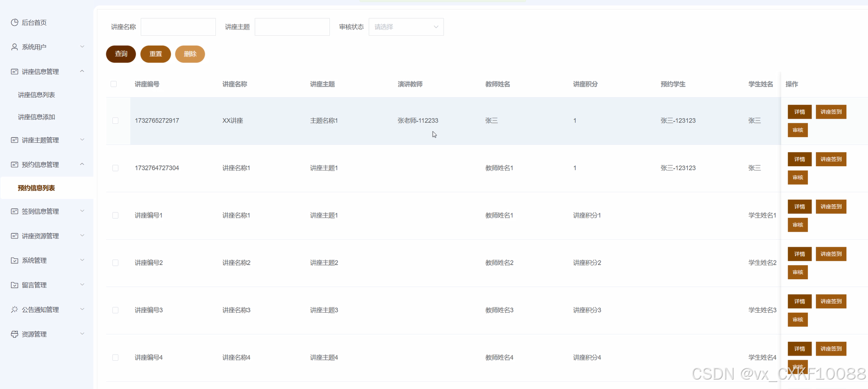Click 详情 for row 讲座编号1
The height and width of the screenshot is (389, 868).
tap(800, 207)
